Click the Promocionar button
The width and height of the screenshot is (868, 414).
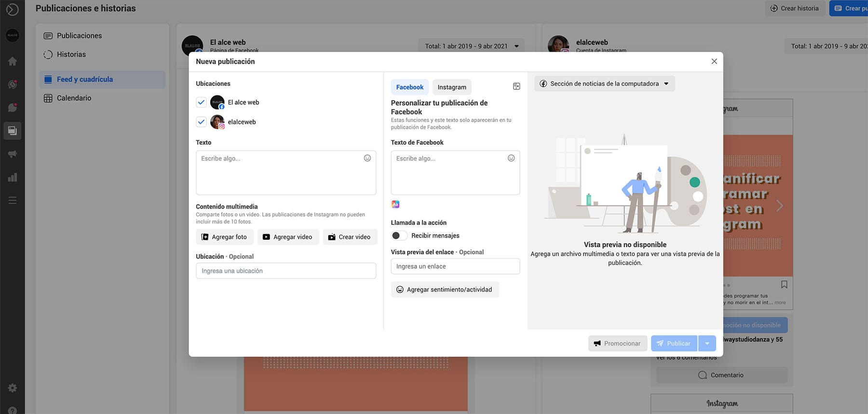point(618,344)
